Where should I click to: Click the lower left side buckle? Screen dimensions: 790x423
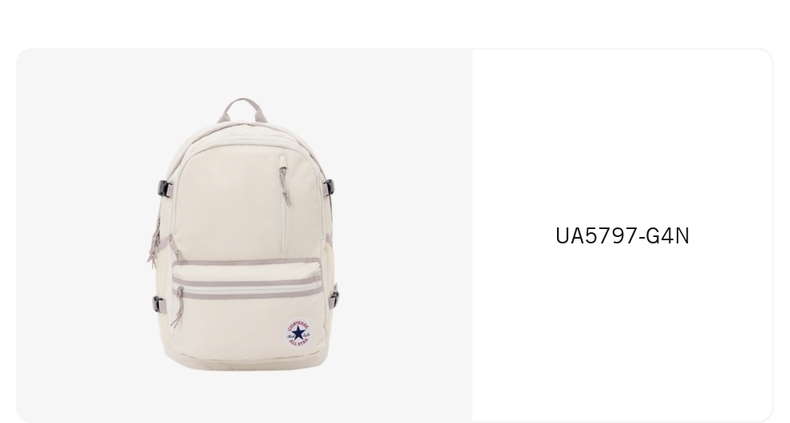[x=159, y=304]
